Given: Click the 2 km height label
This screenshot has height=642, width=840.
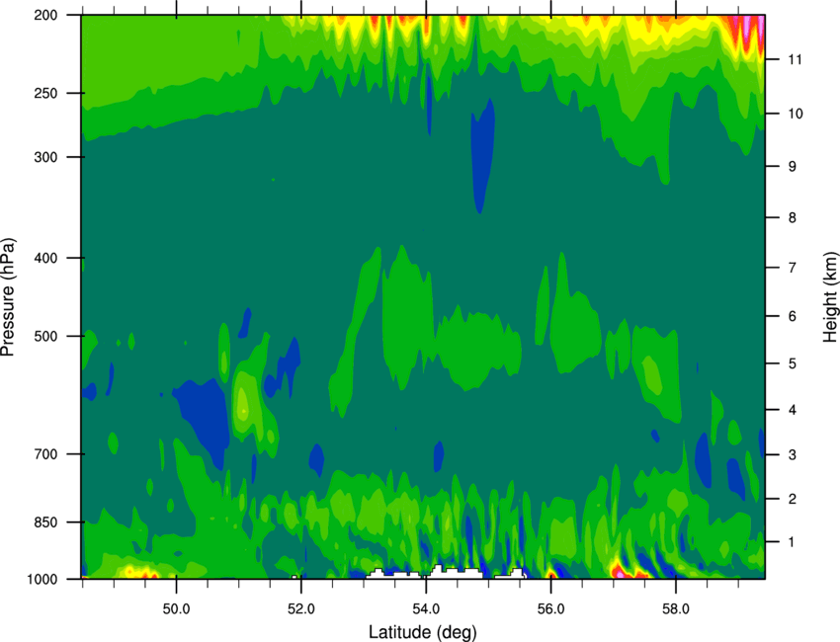Looking at the screenshot, I should (x=792, y=499).
